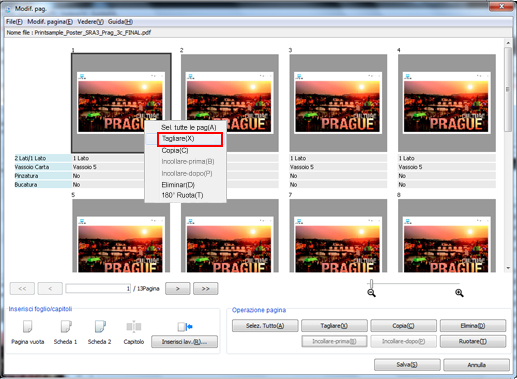Viewport: 517px width, 379px height.
Task: Click 1 Lato value under page 3
Action: point(298,158)
